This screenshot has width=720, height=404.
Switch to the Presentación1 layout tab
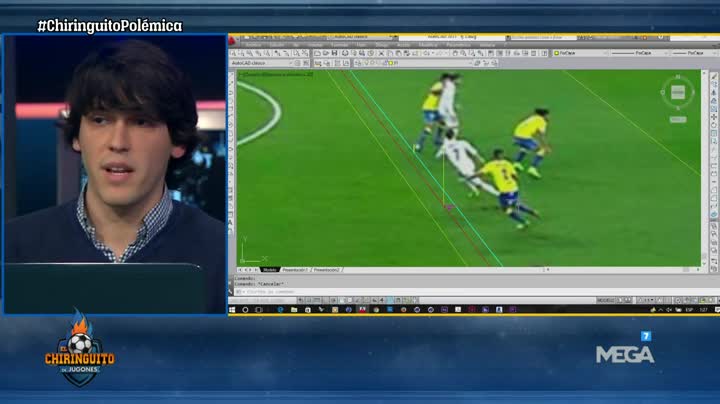[294, 270]
